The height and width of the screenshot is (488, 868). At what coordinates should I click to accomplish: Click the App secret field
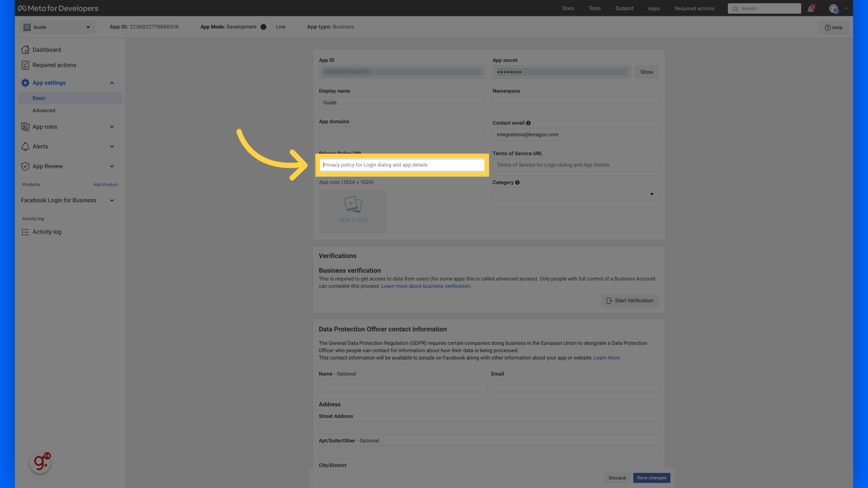pyautogui.click(x=562, y=72)
